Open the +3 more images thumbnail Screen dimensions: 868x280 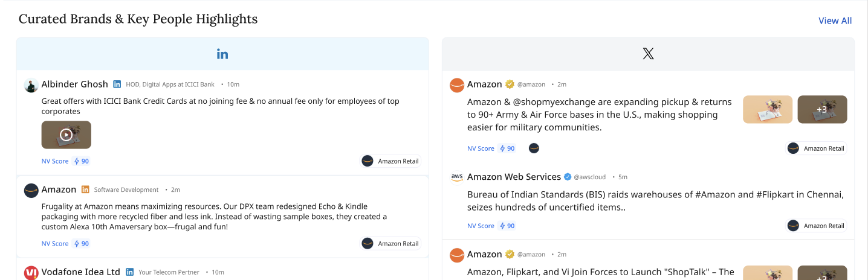pos(822,109)
